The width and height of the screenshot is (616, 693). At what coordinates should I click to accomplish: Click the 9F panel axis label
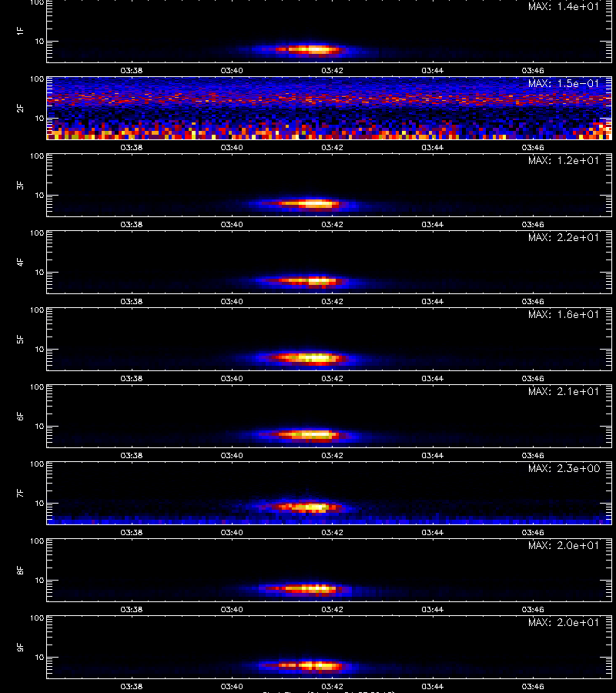[20, 647]
